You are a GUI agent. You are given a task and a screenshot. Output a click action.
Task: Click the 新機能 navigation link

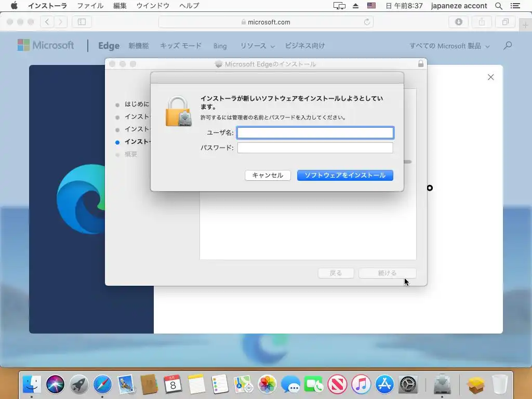(x=138, y=46)
